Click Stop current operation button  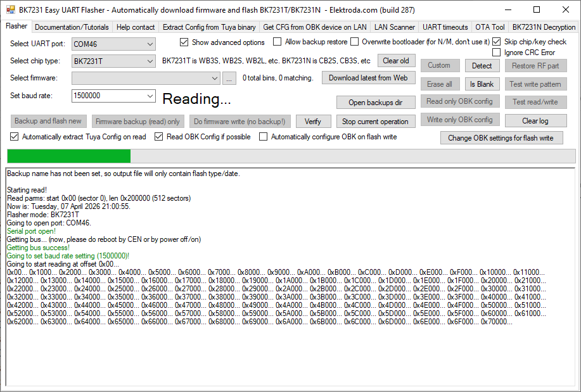coord(375,122)
